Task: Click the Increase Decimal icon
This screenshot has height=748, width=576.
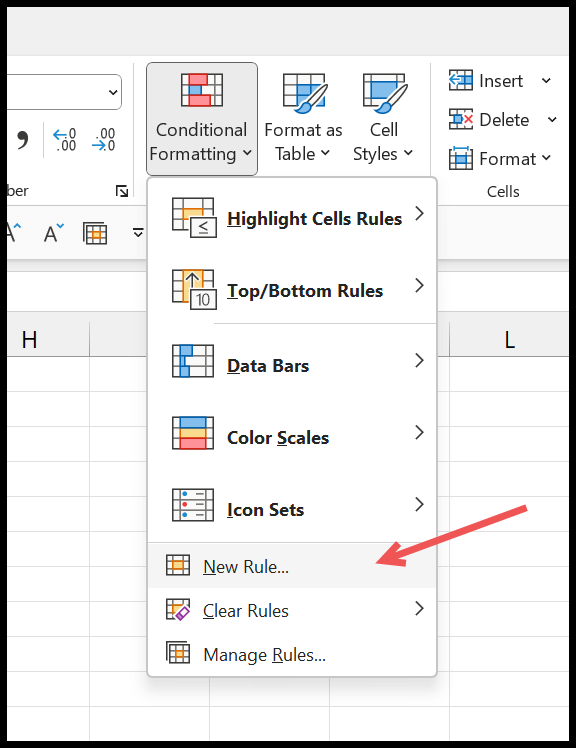Action: (65, 139)
